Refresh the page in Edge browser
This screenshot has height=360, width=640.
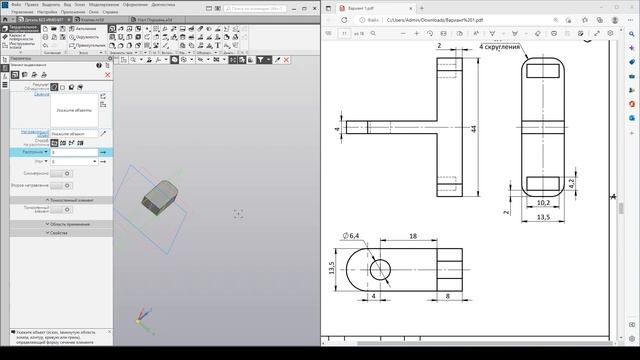pos(344,20)
